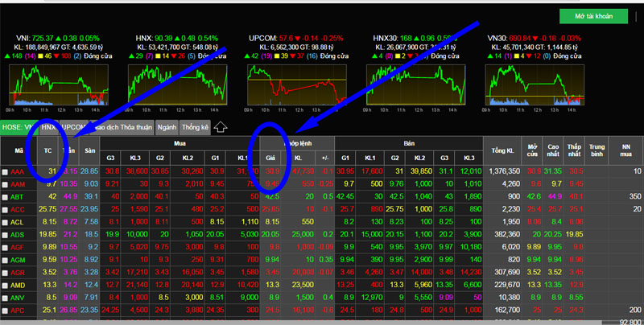The image size is (644, 325).
Task: Tick the checkbox for AGR
Action: (x=5, y=273)
